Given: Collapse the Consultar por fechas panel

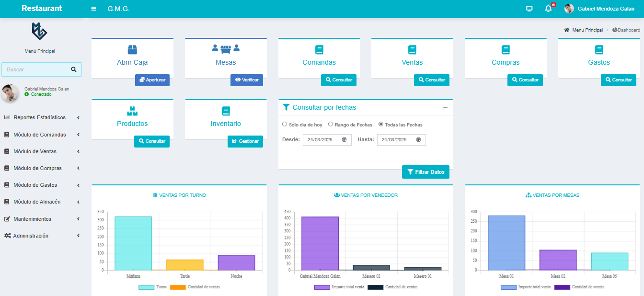Looking at the screenshot, I should tap(445, 107).
